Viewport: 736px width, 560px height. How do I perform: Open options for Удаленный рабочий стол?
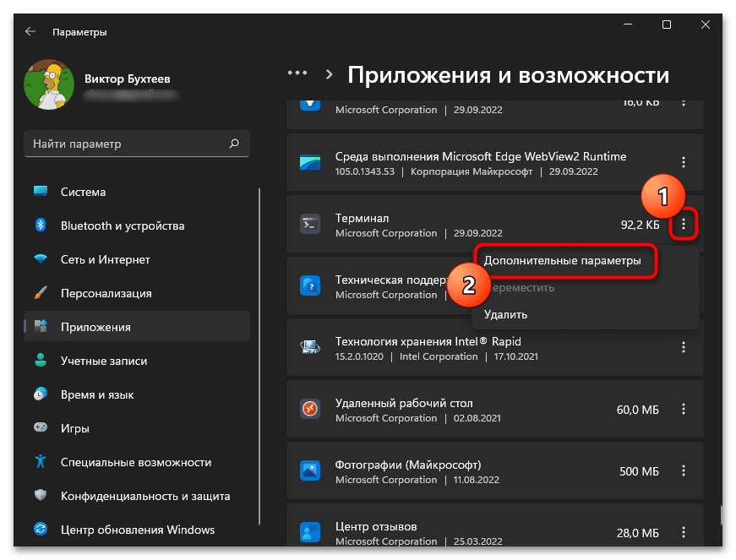[684, 409]
